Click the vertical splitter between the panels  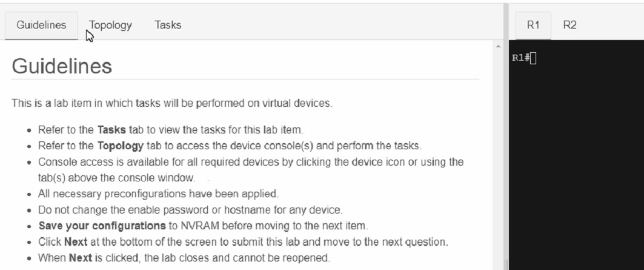point(506,133)
